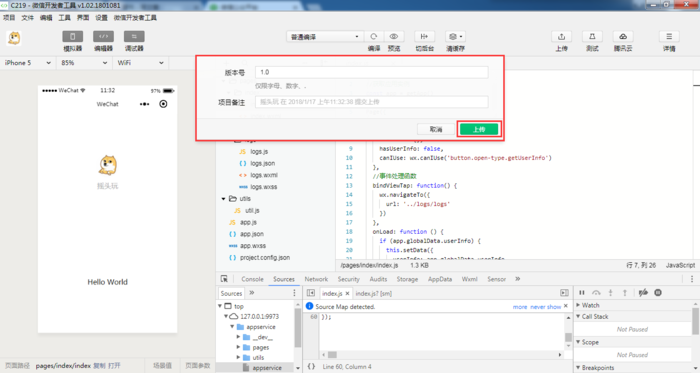700x373 pixels.
Task: Click the preview eye icon
Action: (394, 37)
